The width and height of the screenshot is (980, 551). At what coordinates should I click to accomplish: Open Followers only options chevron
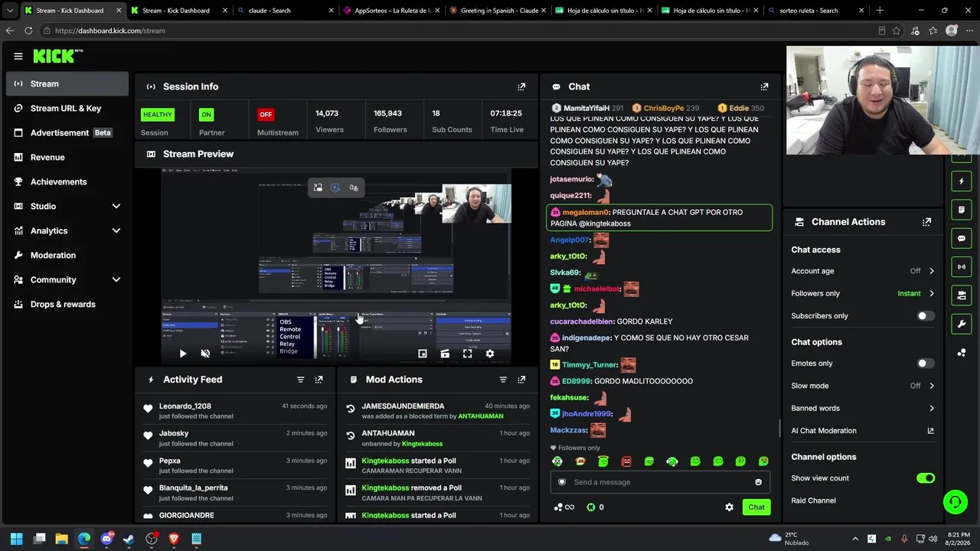pos(932,293)
